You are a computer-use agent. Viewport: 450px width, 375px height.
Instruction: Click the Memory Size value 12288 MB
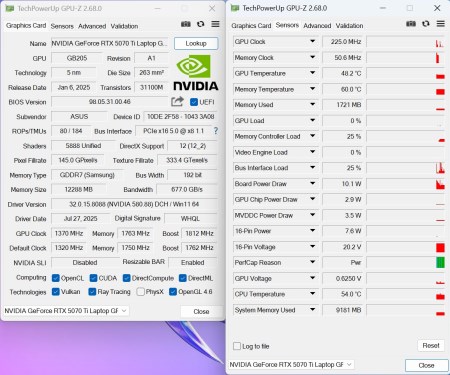pyautogui.click(x=79, y=189)
